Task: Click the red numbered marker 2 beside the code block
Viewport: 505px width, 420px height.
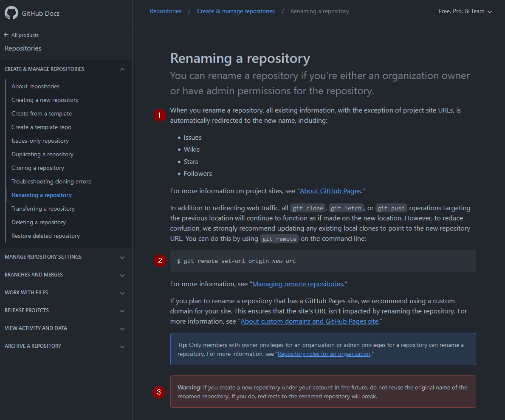Action: point(160,260)
